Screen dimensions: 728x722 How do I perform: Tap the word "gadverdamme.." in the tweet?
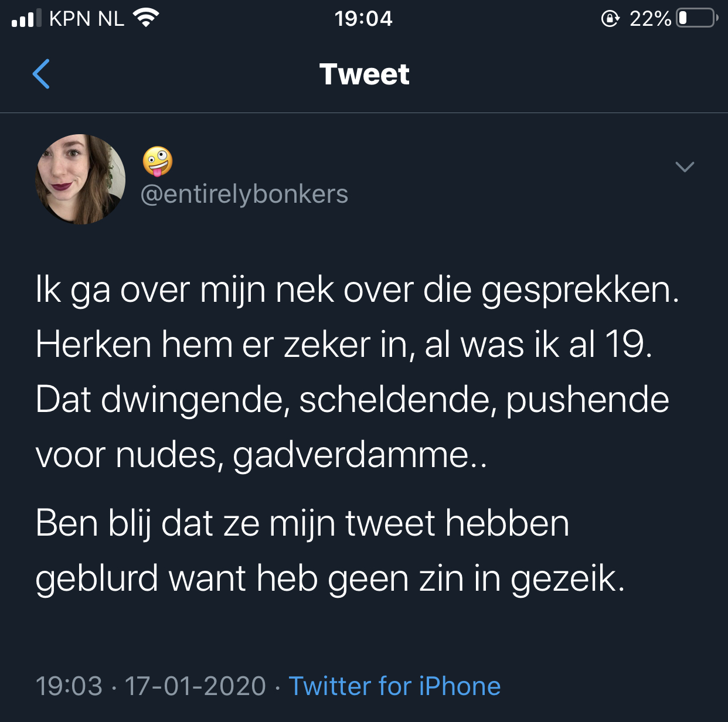[x=360, y=455]
